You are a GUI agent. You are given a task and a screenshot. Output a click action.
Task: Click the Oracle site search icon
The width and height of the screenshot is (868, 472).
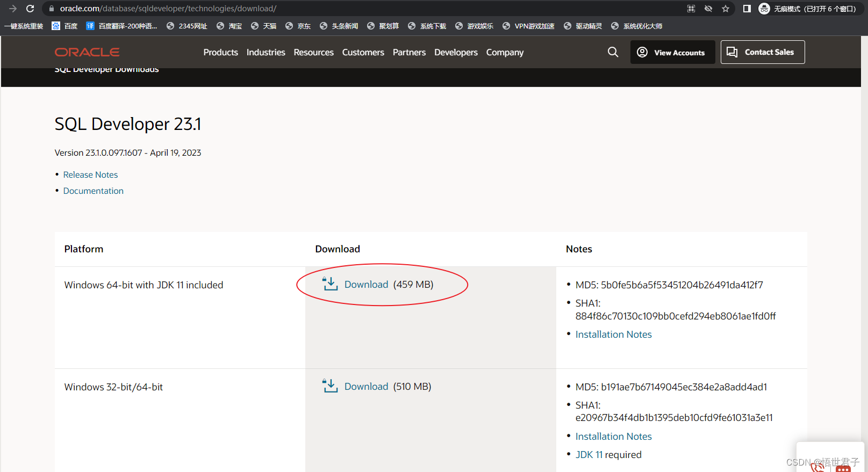pos(613,52)
